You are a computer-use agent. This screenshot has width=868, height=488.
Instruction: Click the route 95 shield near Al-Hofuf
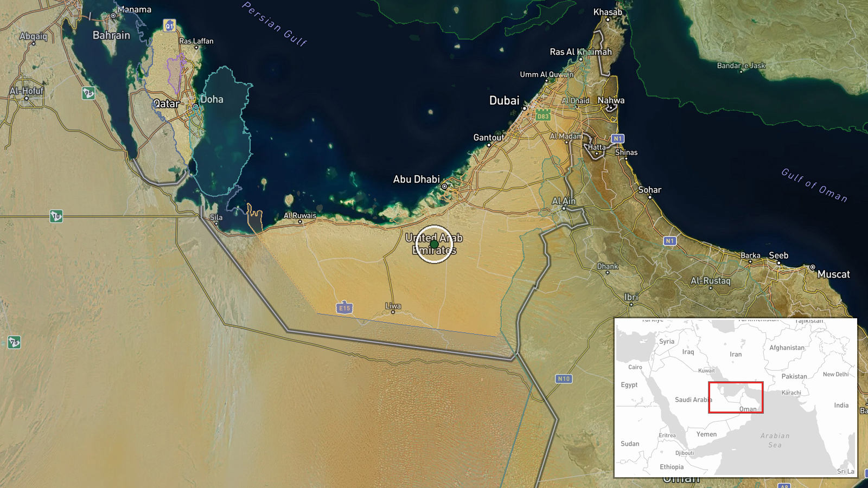tap(88, 93)
